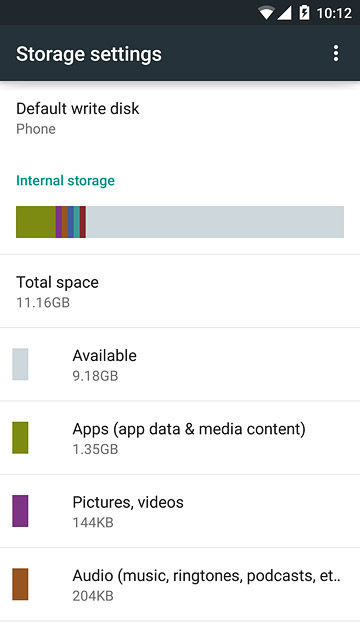The width and height of the screenshot is (360, 640).
Task: Tap the Internal storage header
Action: pyautogui.click(x=65, y=180)
